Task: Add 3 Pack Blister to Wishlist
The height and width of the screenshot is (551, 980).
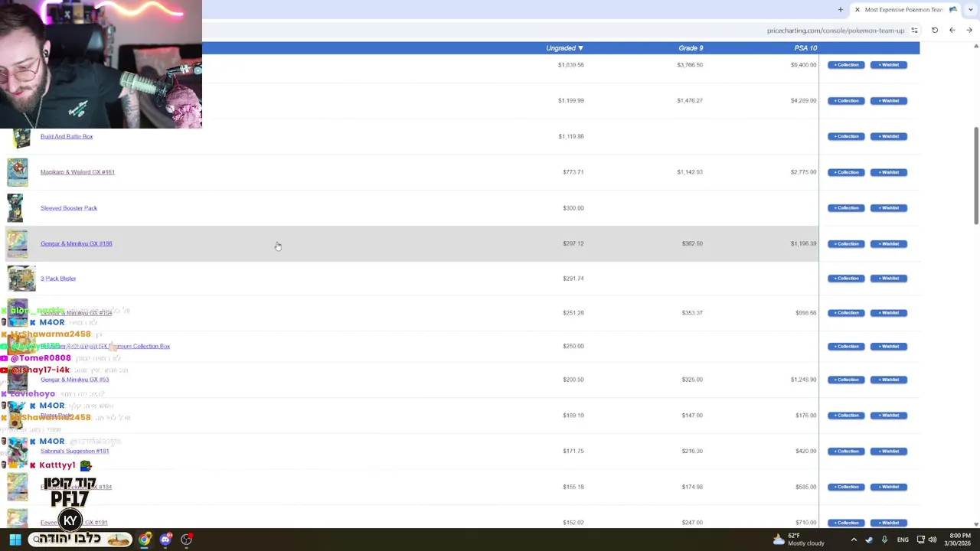Action: click(889, 279)
